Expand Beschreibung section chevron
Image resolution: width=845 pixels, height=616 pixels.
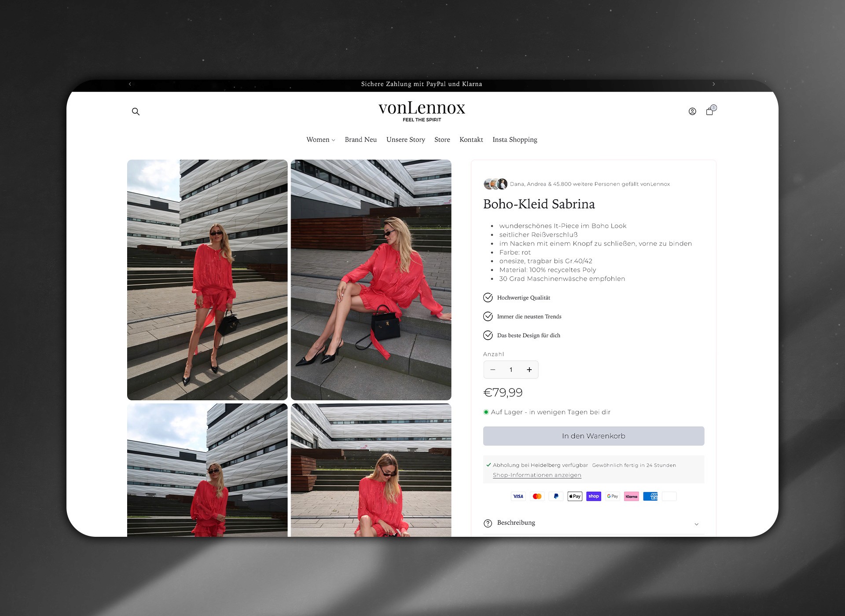pyautogui.click(x=696, y=524)
